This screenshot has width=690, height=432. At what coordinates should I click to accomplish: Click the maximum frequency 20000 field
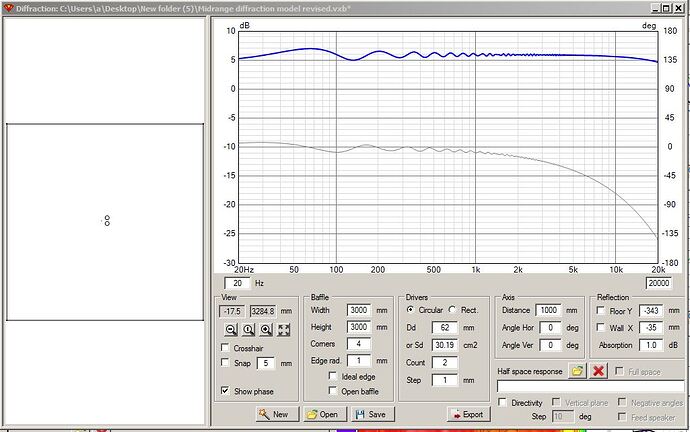point(659,283)
